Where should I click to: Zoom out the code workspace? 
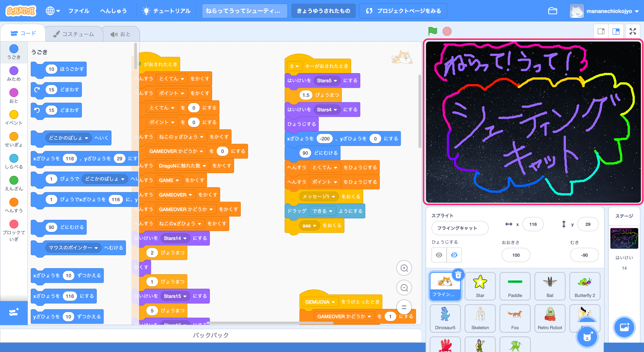pyautogui.click(x=404, y=288)
